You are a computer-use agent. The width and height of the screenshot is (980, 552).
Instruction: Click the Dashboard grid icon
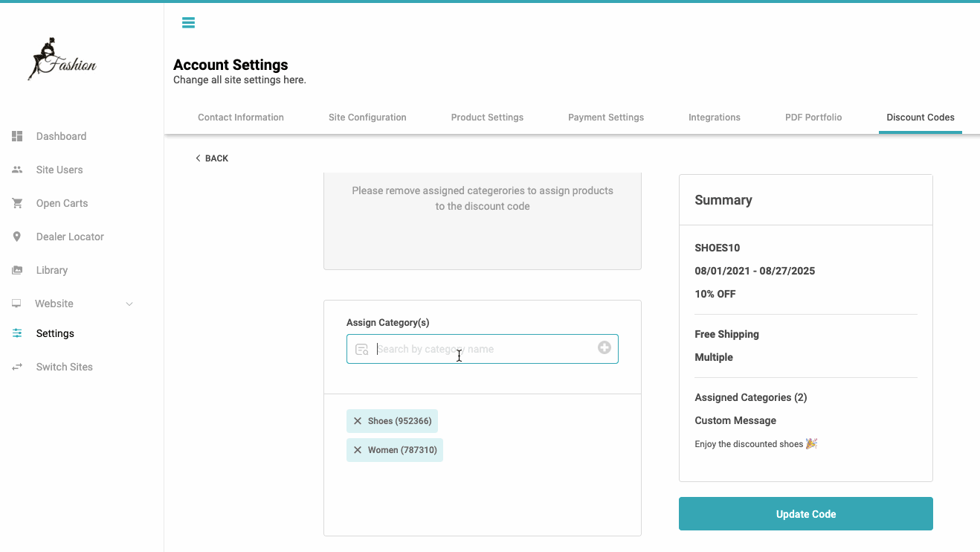[17, 136]
